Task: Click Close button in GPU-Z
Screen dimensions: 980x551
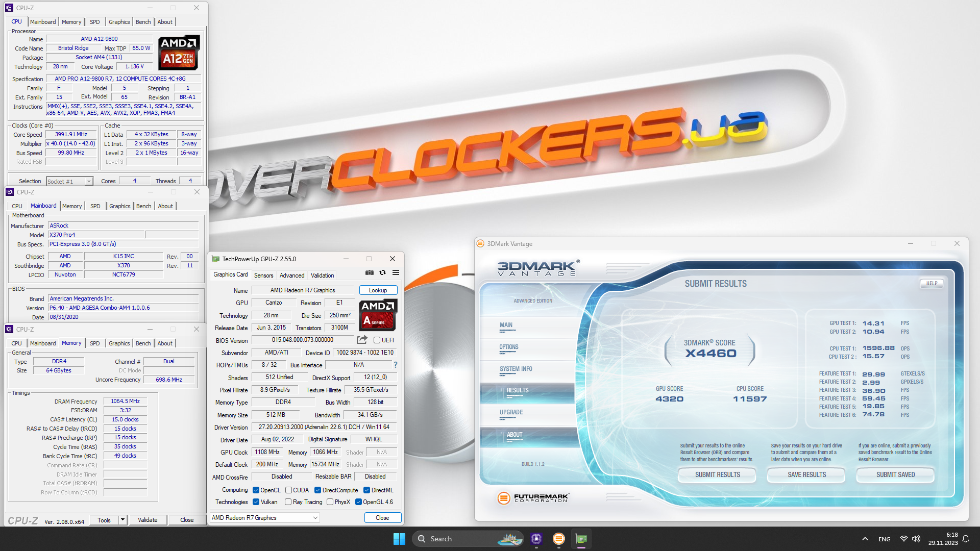Action: tap(383, 517)
